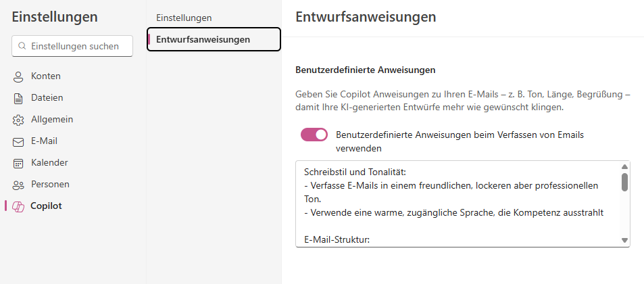Click the 'Verwende eine warme' instruction line
This screenshot has width=644, height=284.
[453, 213]
